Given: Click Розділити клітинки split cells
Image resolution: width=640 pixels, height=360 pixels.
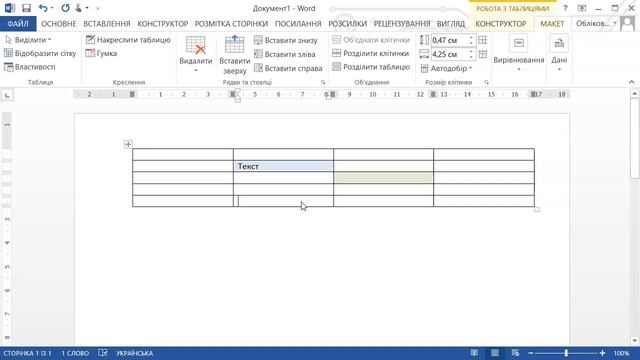Looking at the screenshot, I should click(371, 53).
